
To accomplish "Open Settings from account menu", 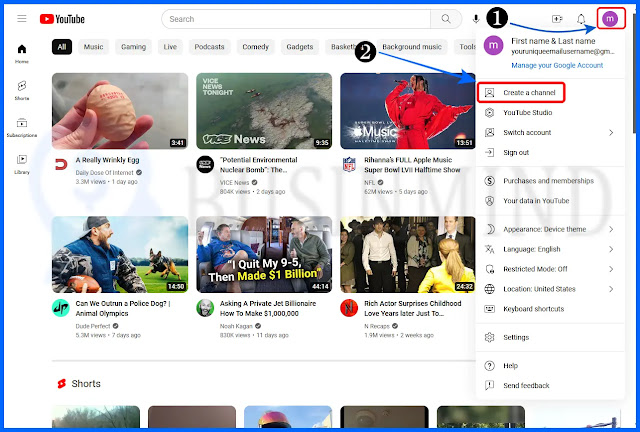I will (x=550, y=338).
